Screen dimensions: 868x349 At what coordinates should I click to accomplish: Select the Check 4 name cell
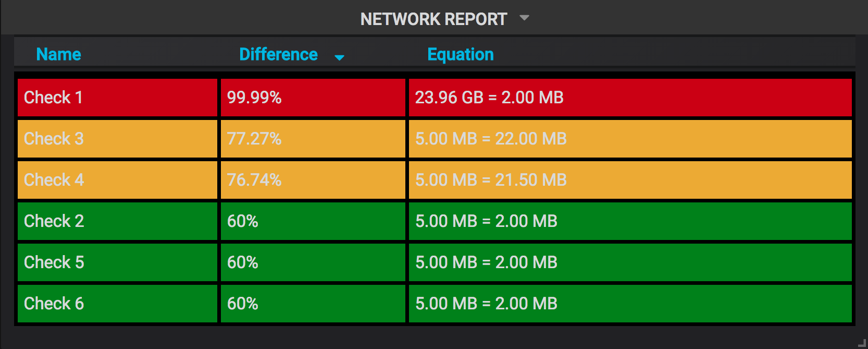click(x=117, y=180)
